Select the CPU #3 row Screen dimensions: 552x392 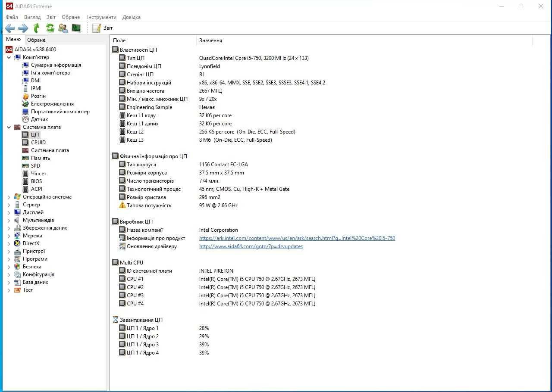click(321, 296)
